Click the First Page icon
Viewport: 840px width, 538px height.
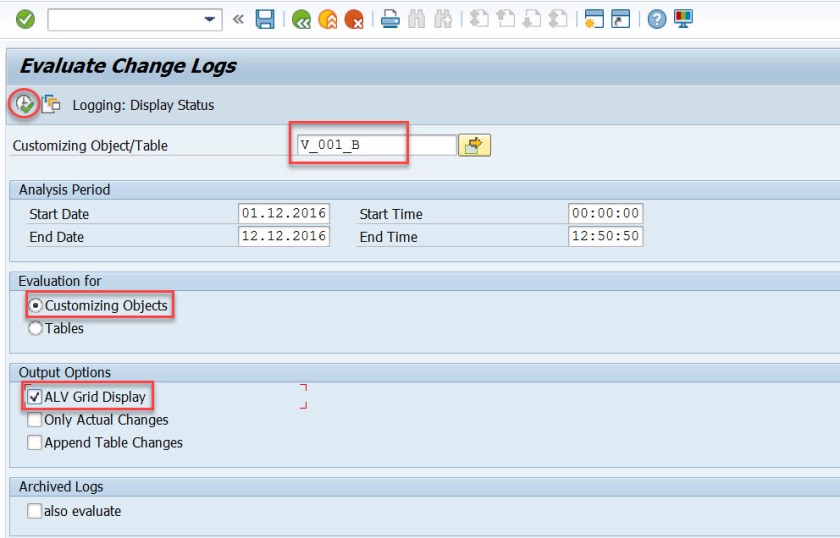[479, 19]
